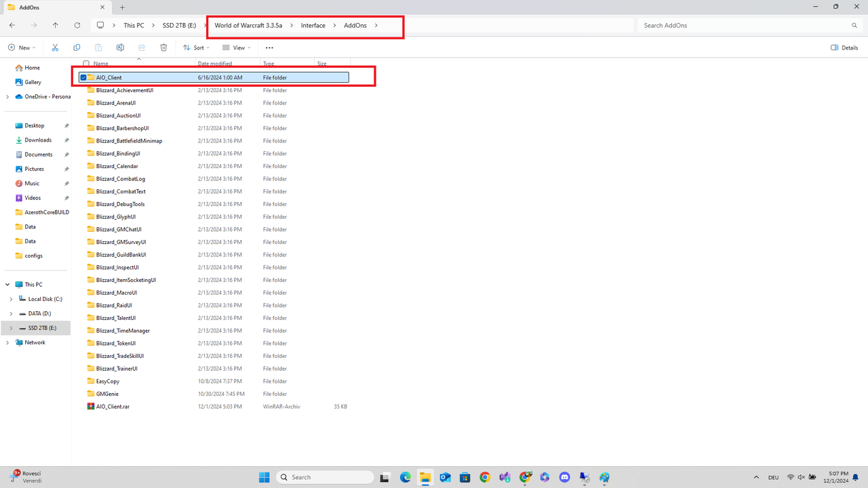This screenshot has height=488, width=868.
Task: Uncheck the AIO_Client folder checkbox
Action: pyautogui.click(x=83, y=77)
